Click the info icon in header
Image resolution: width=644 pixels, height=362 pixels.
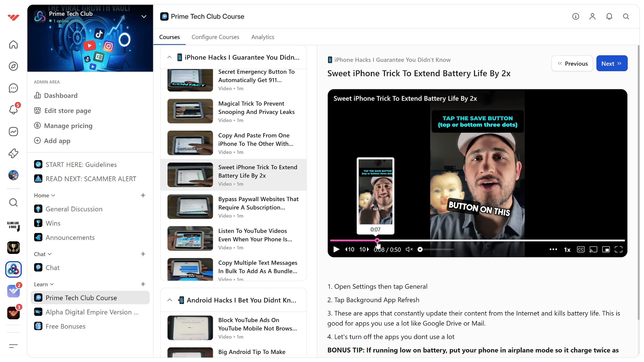(576, 17)
